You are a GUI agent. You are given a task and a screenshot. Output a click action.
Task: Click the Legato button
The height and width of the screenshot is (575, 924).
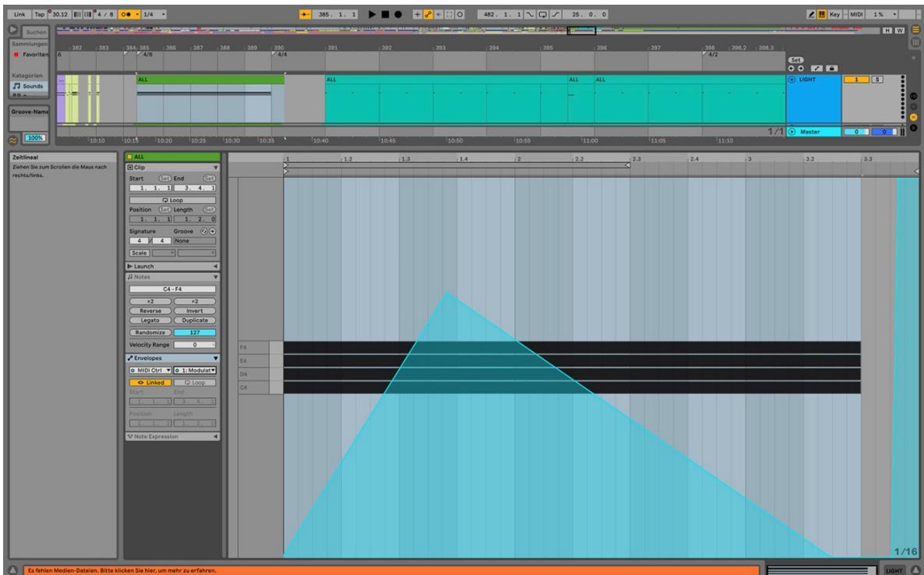[x=151, y=321]
